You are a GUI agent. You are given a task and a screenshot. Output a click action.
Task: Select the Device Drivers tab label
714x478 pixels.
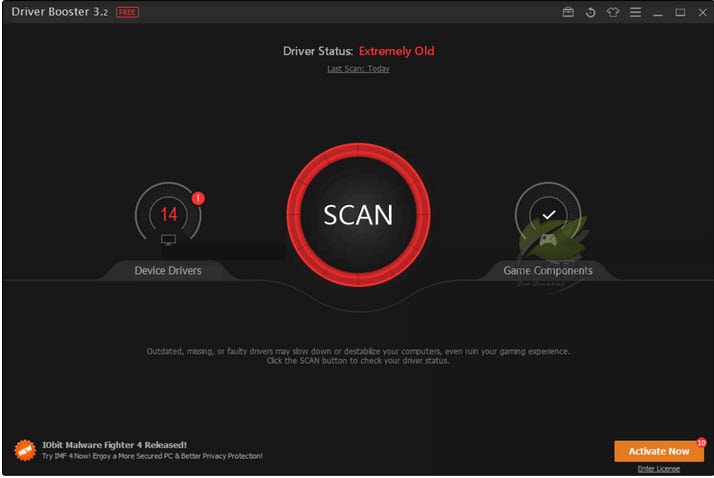coord(168,271)
